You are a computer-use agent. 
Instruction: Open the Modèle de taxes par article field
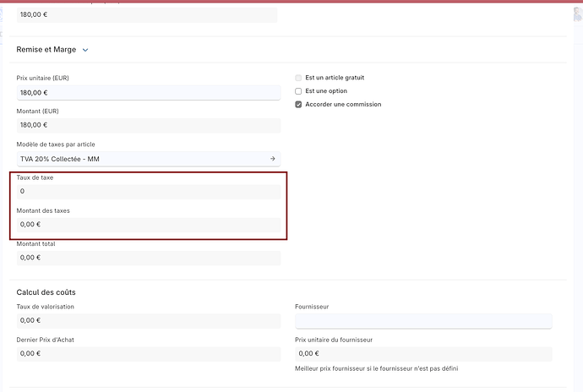click(x=139, y=159)
